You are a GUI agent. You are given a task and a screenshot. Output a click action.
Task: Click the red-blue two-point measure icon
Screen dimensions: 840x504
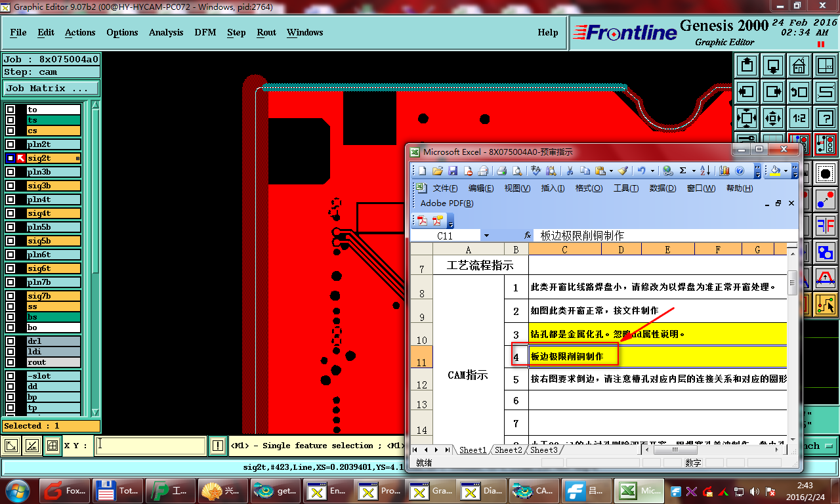(826, 200)
